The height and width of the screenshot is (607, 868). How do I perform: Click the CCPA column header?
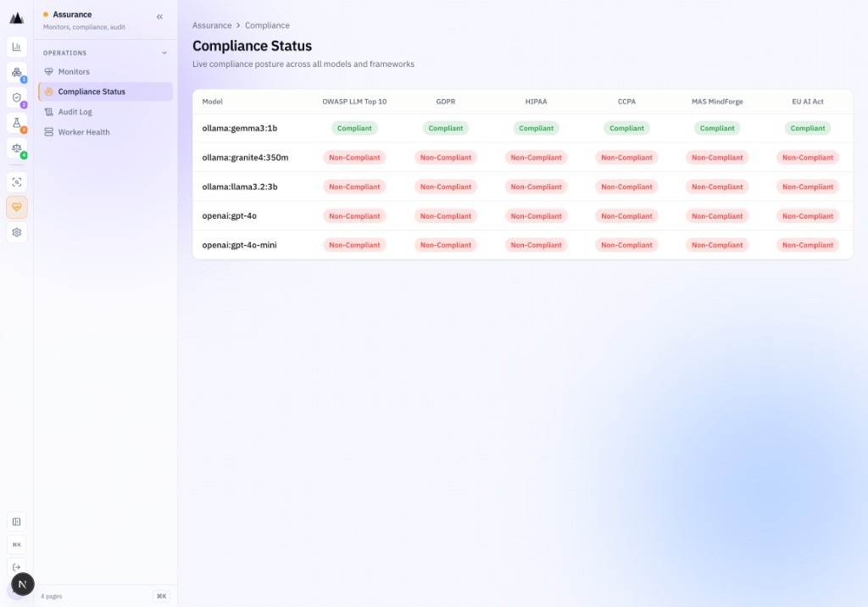click(x=626, y=102)
